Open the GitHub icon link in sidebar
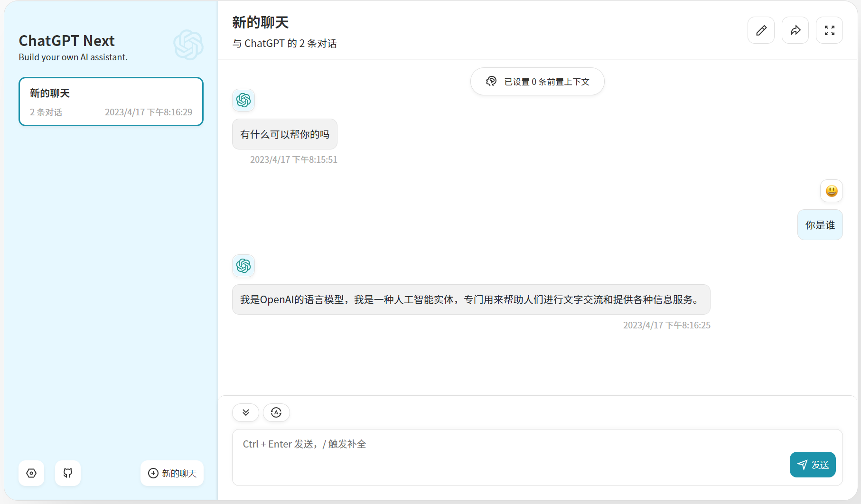 click(68, 473)
